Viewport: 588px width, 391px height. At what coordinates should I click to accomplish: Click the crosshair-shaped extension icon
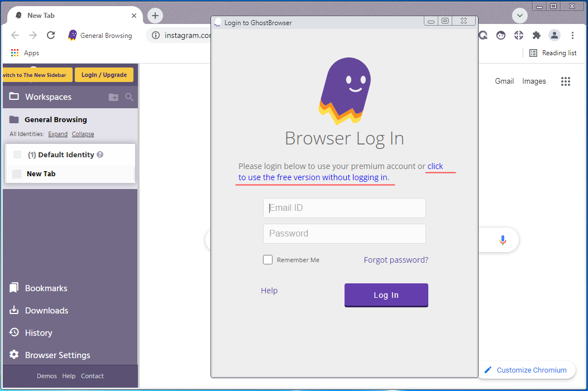point(519,35)
